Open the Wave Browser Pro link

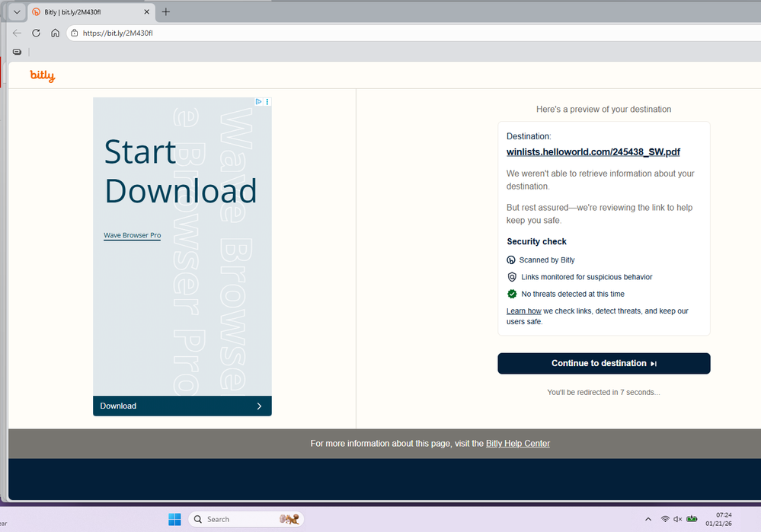(132, 235)
